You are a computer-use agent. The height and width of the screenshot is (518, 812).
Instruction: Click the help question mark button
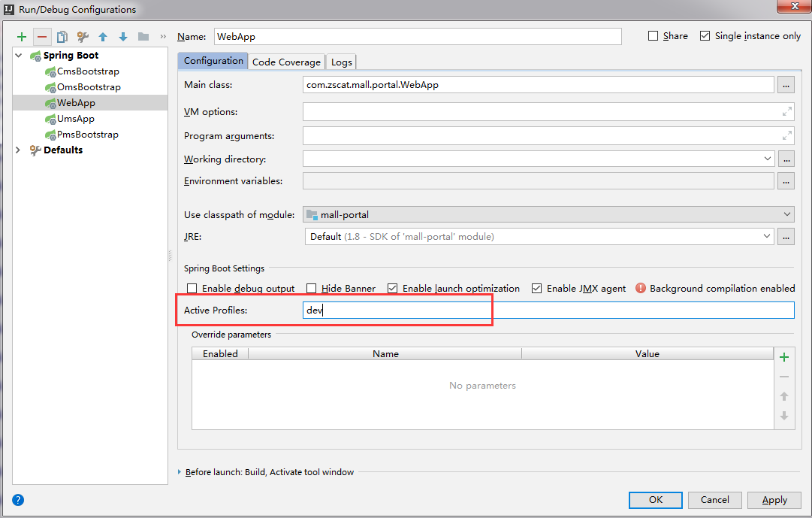(17, 499)
